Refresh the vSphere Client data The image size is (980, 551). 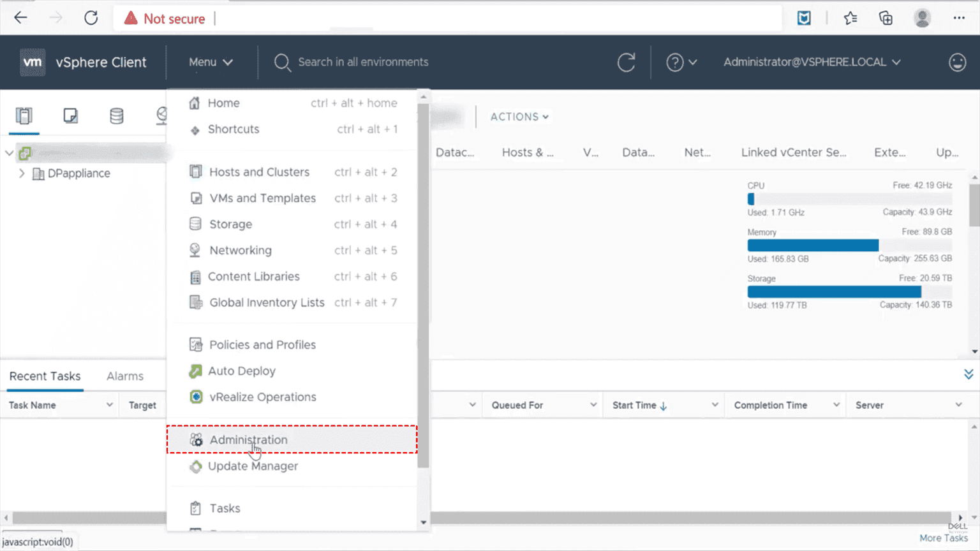(626, 62)
